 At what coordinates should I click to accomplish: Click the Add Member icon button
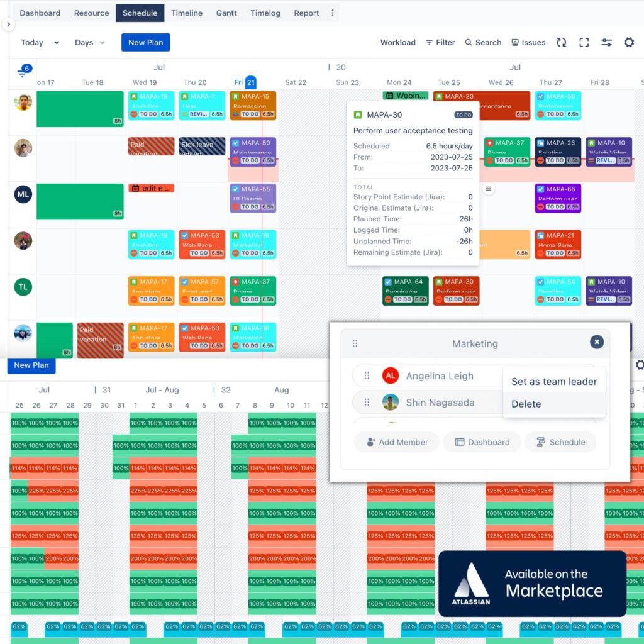[396, 442]
